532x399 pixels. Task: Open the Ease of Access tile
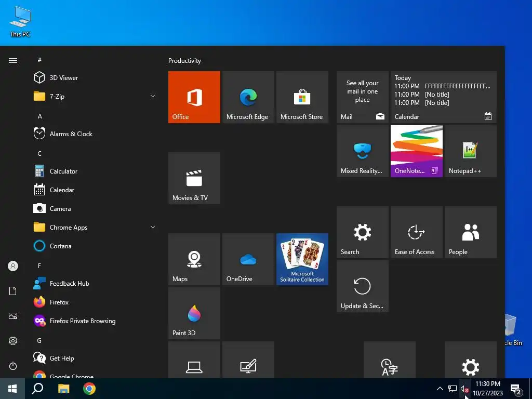pyautogui.click(x=416, y=232)
